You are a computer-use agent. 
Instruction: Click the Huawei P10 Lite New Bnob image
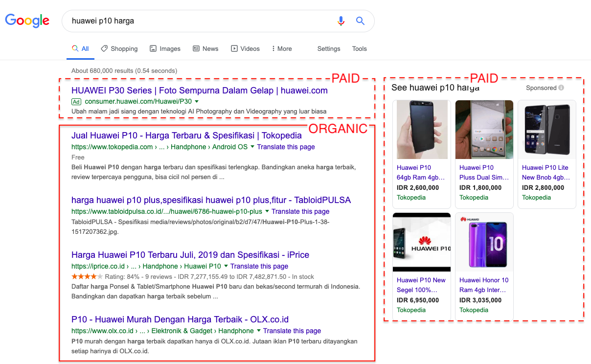click(x=547, y=130)
